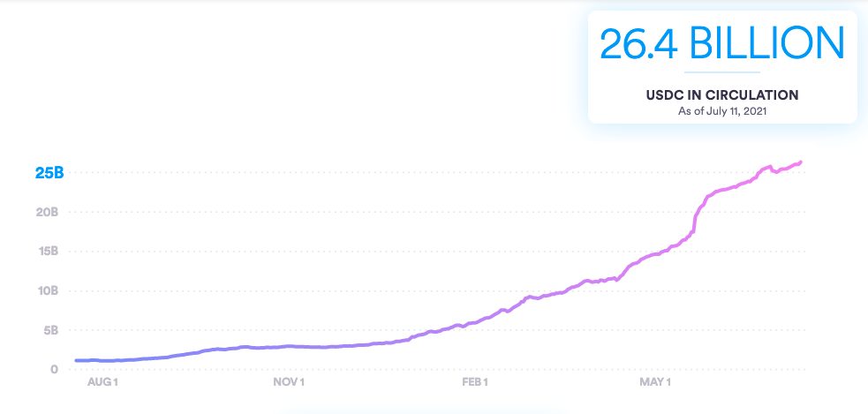This screenshot has height=414, width=868.
Task: Click the 15B y-axis label
Action: [49, 252]
